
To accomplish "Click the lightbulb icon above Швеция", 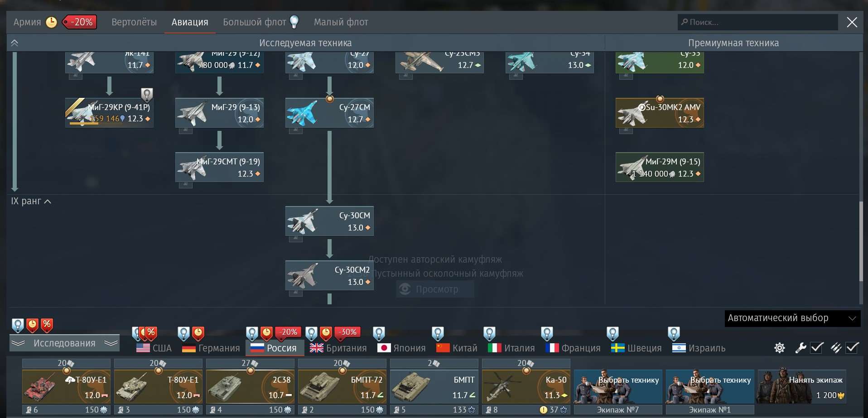I will [612, 334].
